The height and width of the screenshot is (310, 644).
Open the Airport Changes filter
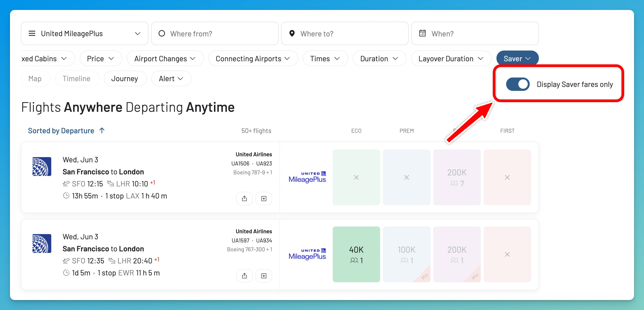click(x=165, y=59)
